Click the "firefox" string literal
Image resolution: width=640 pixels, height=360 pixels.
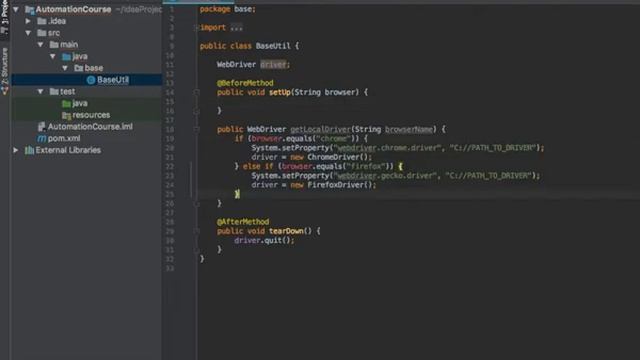(x=365, y=167)
